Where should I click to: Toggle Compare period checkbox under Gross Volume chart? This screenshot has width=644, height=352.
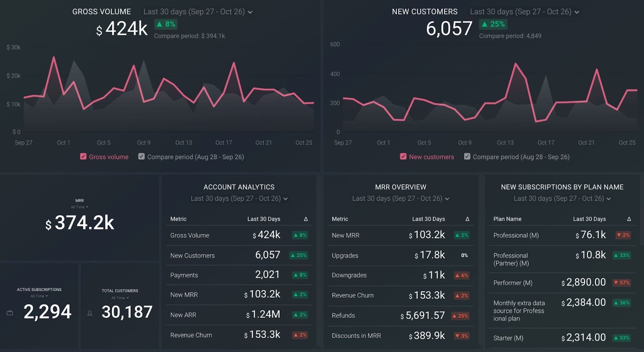(x=141, y=157)
